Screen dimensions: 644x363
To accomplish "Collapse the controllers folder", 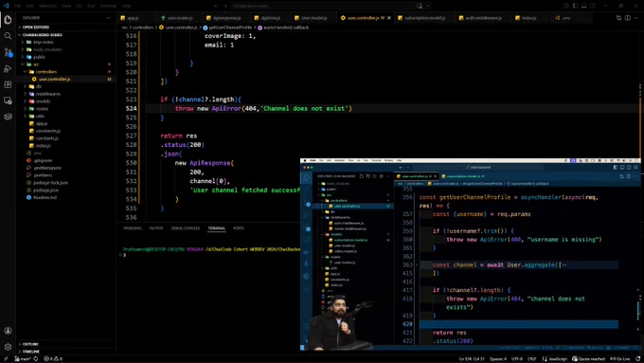I will click(x=65, y=71).
